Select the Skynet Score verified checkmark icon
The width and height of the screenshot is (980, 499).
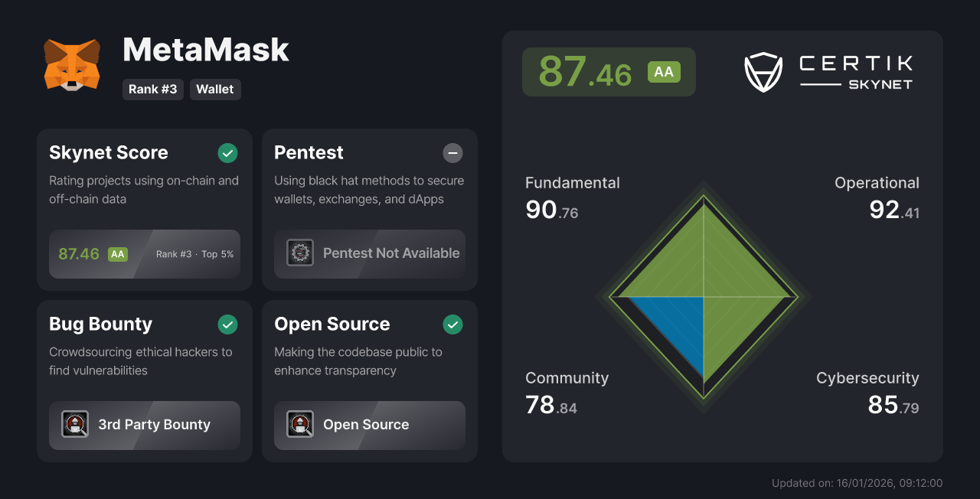click(x=227, y=153)
